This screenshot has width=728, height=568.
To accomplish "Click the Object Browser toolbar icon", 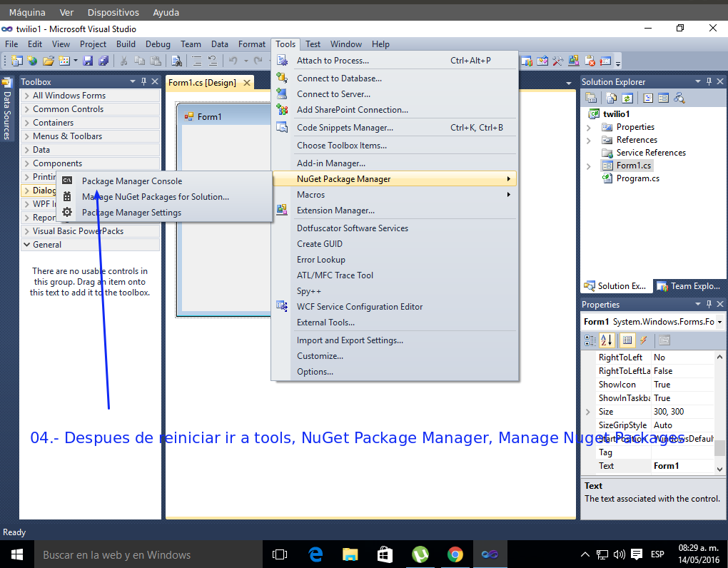I will click(x=542, y=61).
